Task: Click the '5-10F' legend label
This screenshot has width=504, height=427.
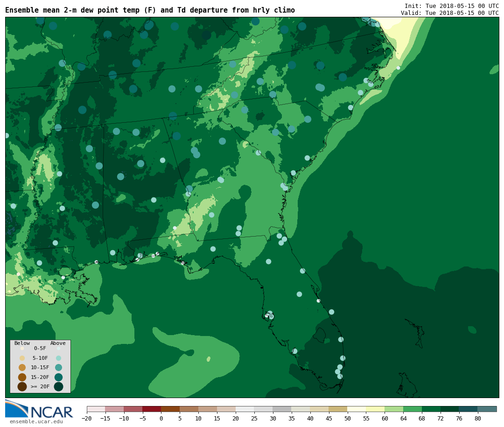Action: pyautogui.click(x=40, y=358)
